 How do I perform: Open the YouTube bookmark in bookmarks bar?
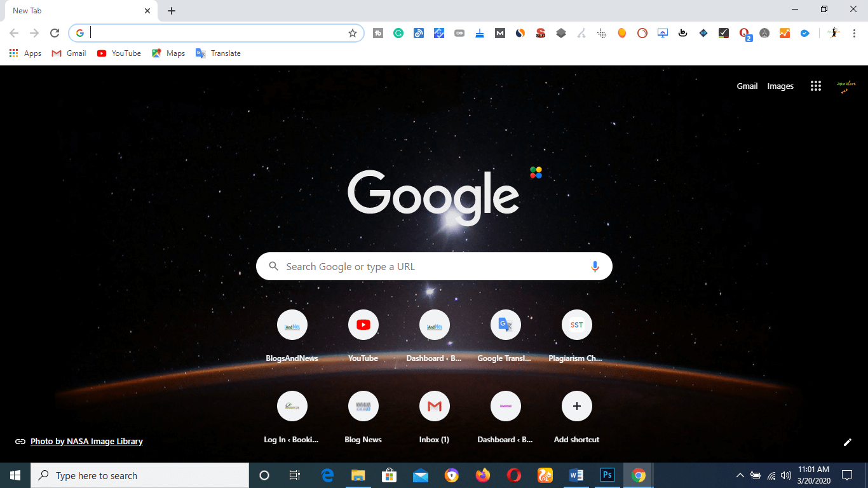tap(119, 53)
